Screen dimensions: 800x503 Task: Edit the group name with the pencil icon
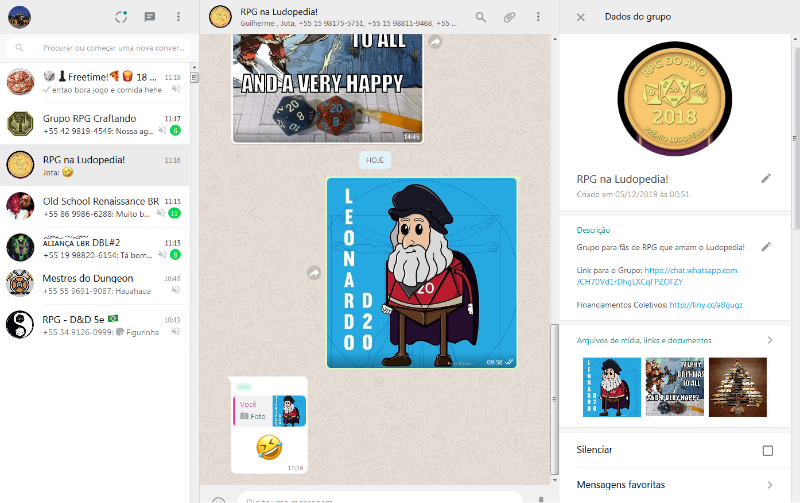pyautogui.click(x=766, y=178)
